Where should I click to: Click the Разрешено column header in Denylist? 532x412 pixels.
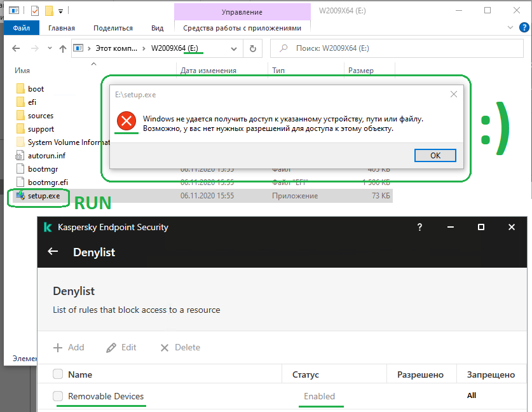(420, 374)
